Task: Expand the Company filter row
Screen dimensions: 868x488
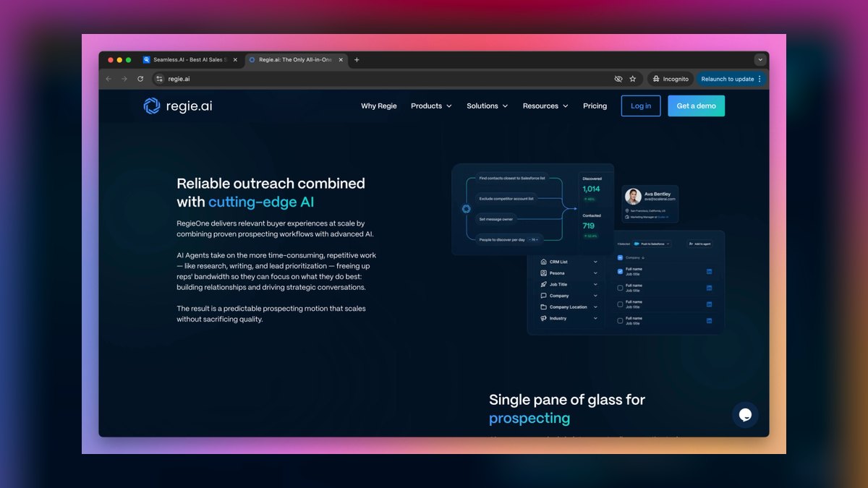Action: [x=569, y=296]
